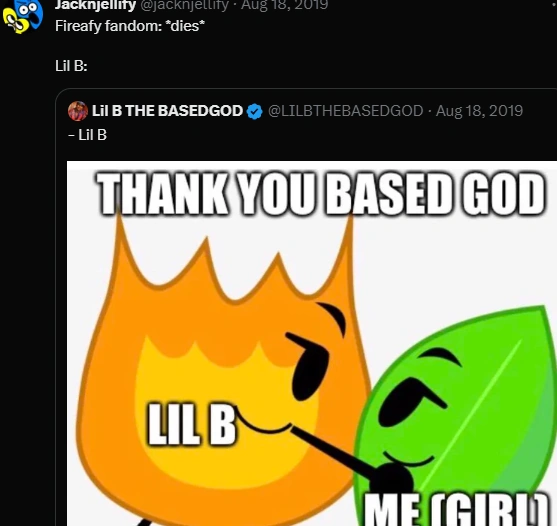Open the Jacknjellify display name link
This screenshot has height=526, width=557.
click(x=96, y=5)
